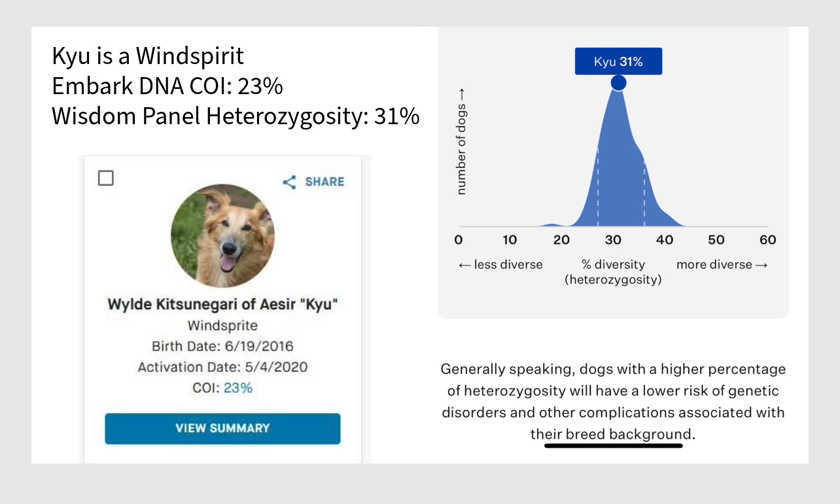Click the axis value 30 on the chart

click(x=613, y=240)
